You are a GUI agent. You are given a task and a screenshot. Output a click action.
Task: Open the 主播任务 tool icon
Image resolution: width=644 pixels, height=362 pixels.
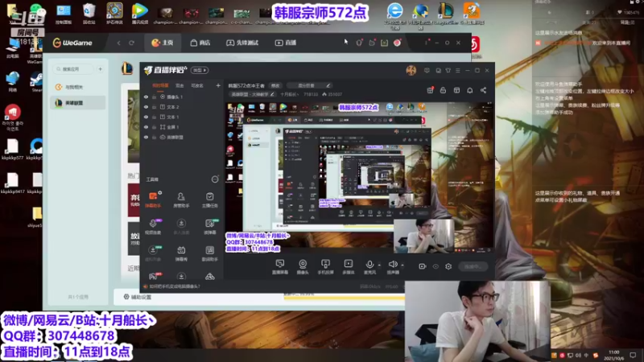[x=209, y=200]
